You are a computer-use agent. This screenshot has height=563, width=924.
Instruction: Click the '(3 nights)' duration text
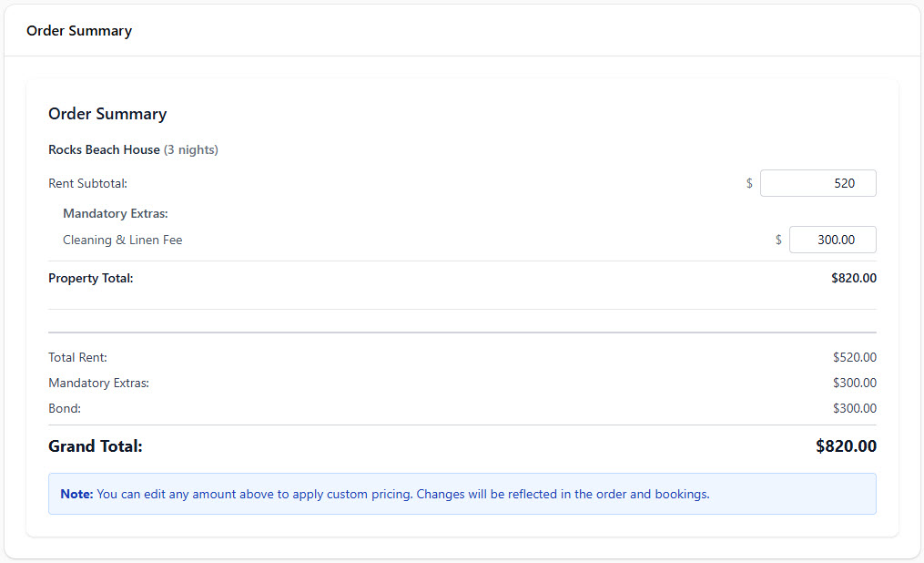click(x=191, y=149)
